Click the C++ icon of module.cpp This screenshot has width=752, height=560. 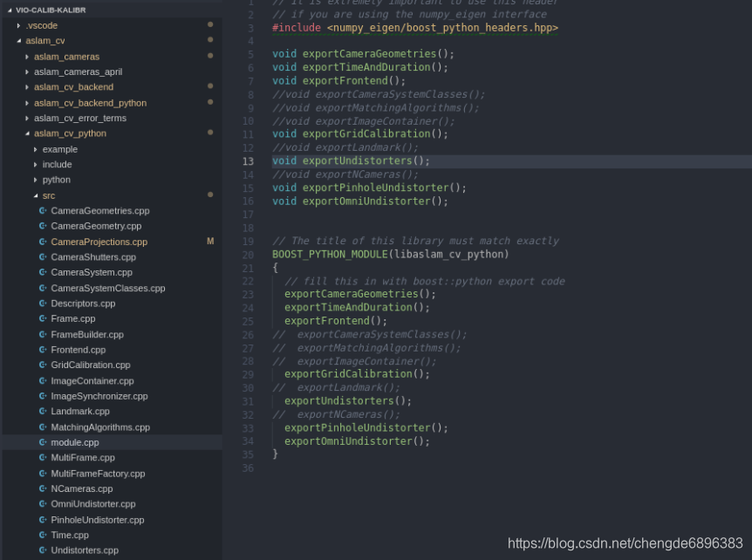pyautogui.click(x=43, y=442)
